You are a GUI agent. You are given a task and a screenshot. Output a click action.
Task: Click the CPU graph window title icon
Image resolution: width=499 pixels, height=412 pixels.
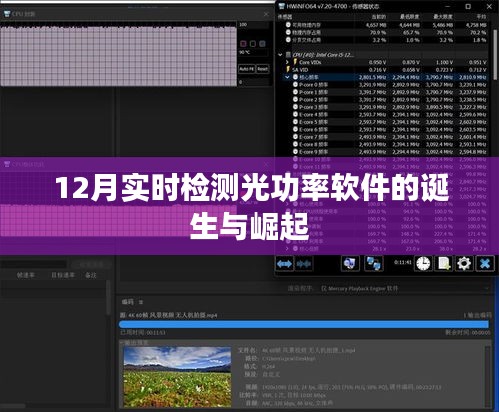pos(7,14)
